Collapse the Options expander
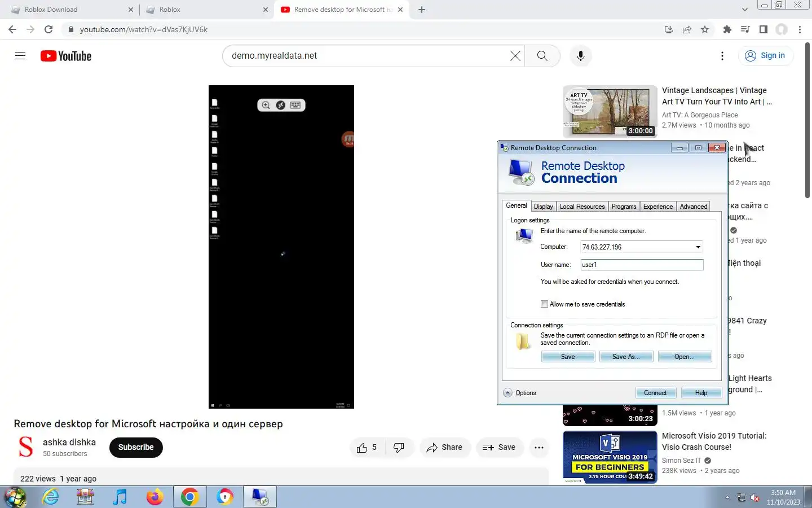812x508 pixels. pyautogui.click(x=507, y=393)
